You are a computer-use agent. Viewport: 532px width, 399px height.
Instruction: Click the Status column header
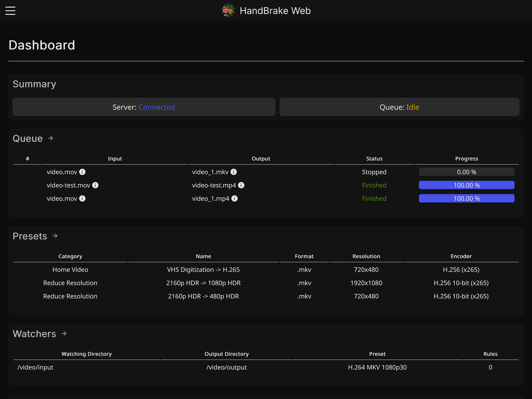tap(374, 158)
